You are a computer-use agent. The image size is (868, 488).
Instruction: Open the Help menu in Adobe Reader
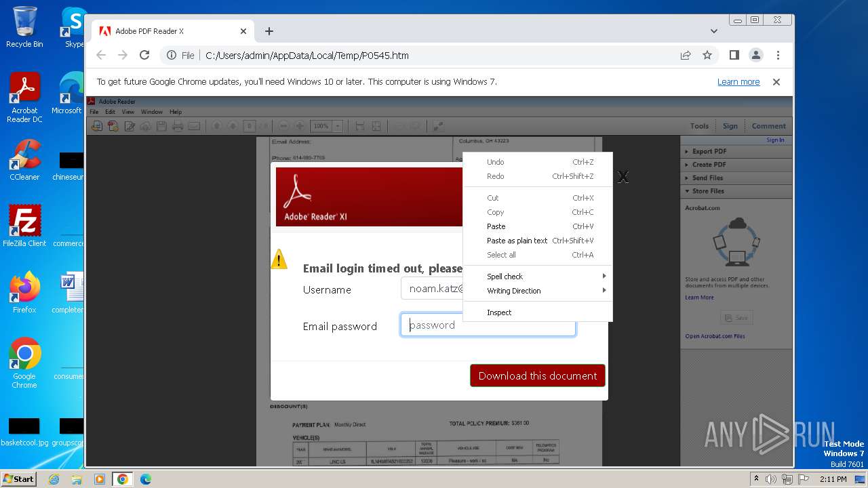(176, 112)
